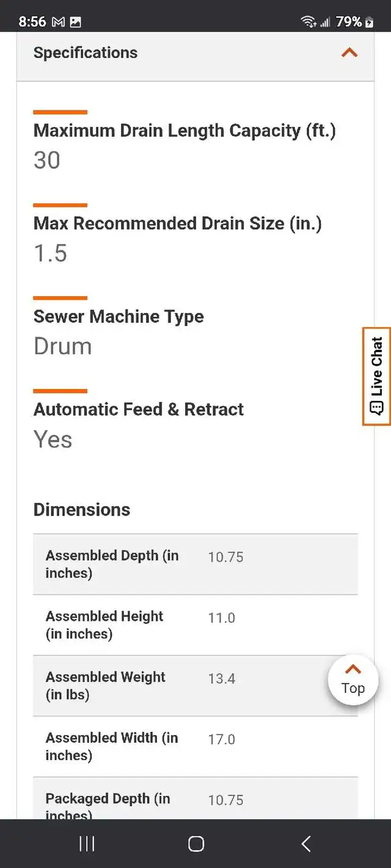Click the Specifications header title
Screen dimensions: 391x868
click(86, 52)
